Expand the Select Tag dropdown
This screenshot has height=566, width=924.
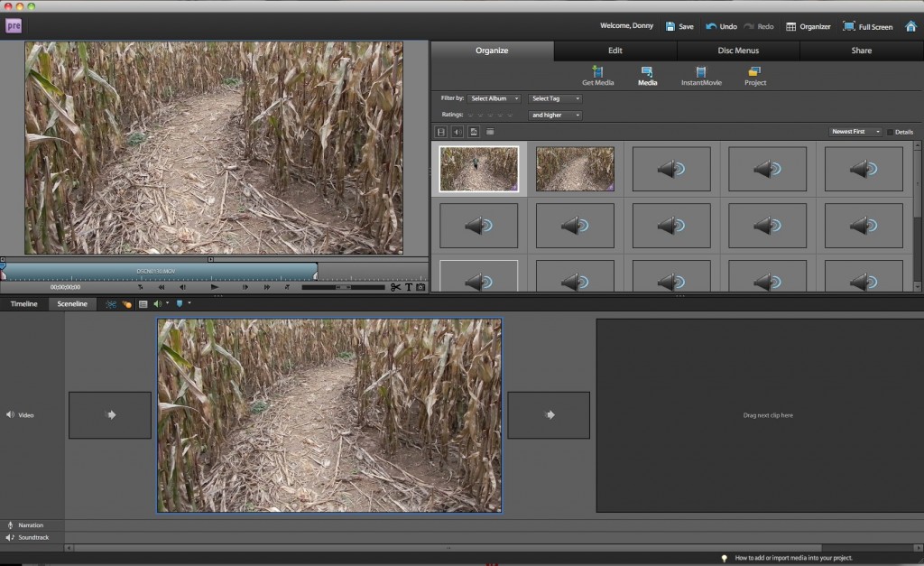point(554,98)
